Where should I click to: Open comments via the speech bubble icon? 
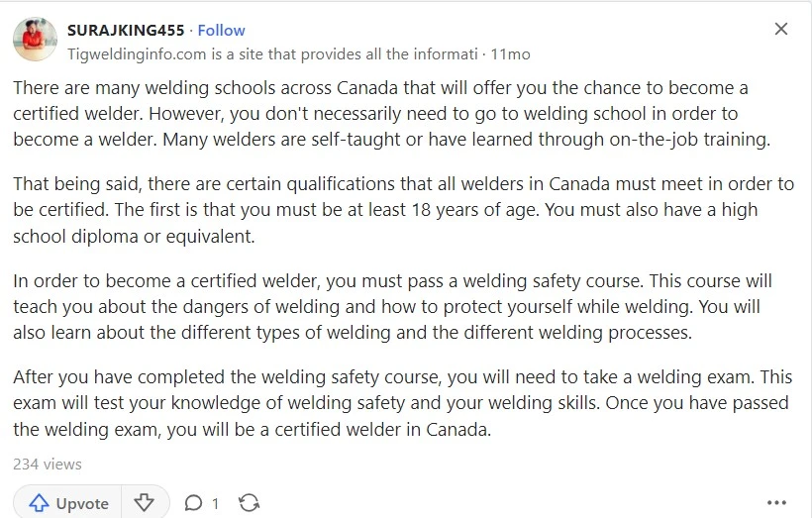(193, 503)
